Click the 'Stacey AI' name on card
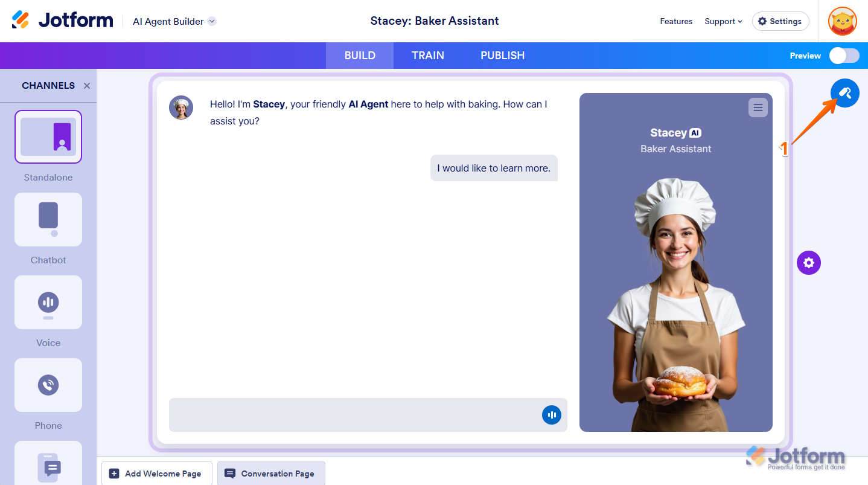The width and height of the screenshot is (868, 485). (x=676, y=133)
